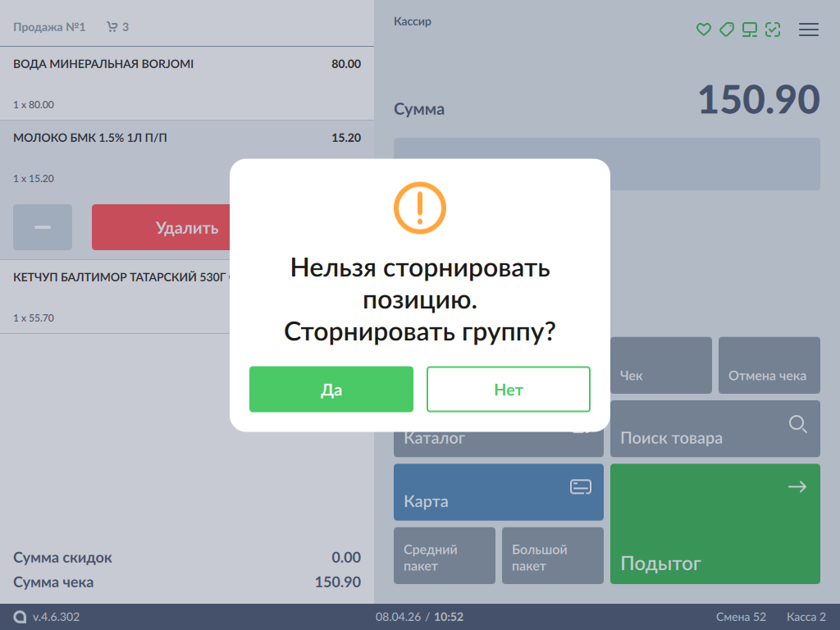
Task: Add a Большой пакет to the sale
Action: pyautogui.click(x=552, y=556)
